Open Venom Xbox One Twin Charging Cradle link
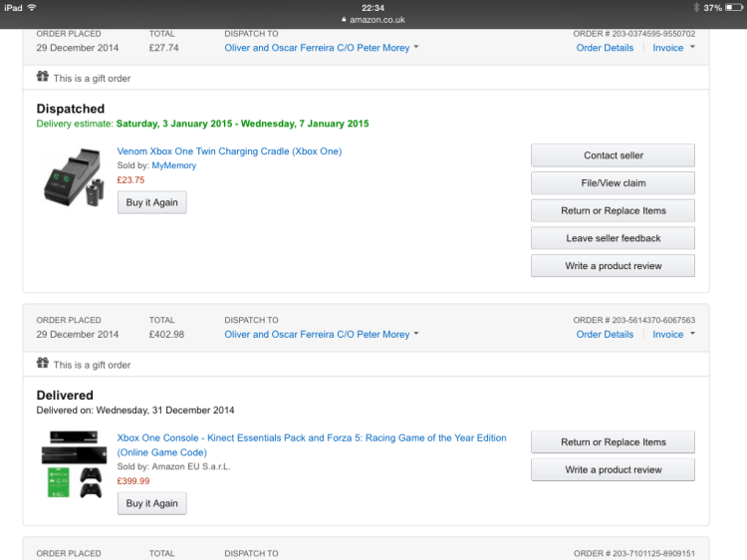Image resolution: width=747 pixels, height=560 pixels. tap(229, 151)
